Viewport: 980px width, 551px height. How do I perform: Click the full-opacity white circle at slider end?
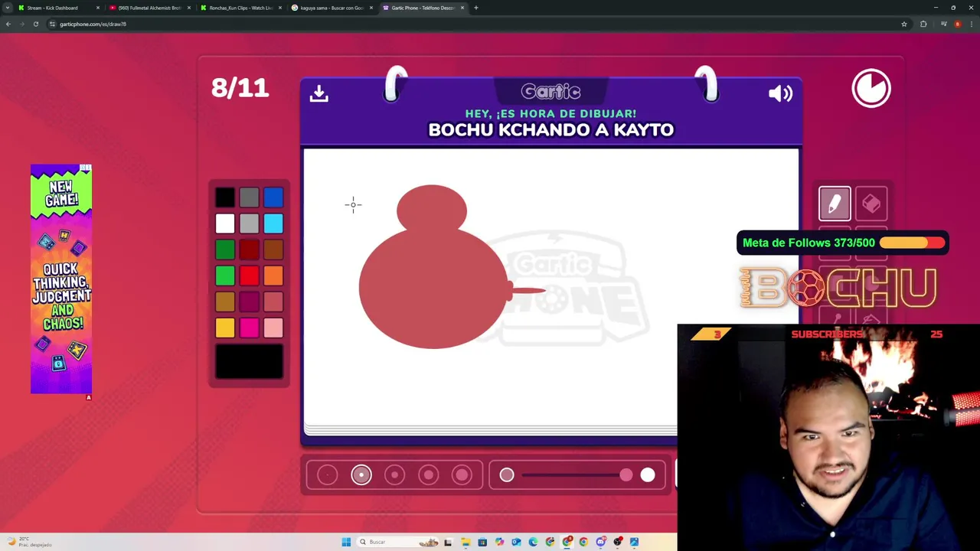point(648,475)
